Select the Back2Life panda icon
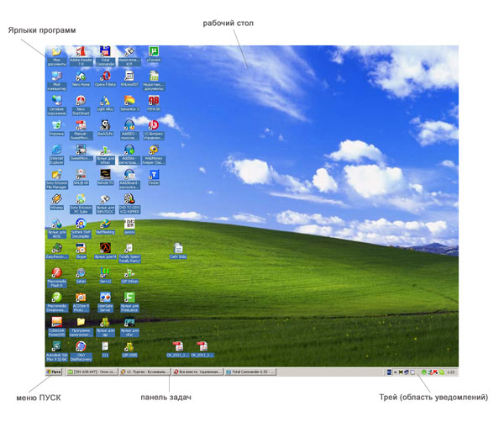Screen dimensions: 504x422 [105, 128]
